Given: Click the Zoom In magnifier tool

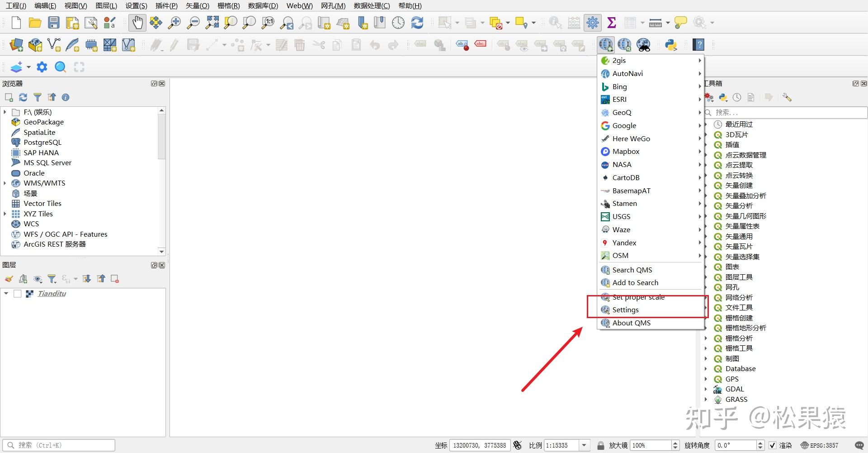Looking at the screenshot, I should (174, 23).
